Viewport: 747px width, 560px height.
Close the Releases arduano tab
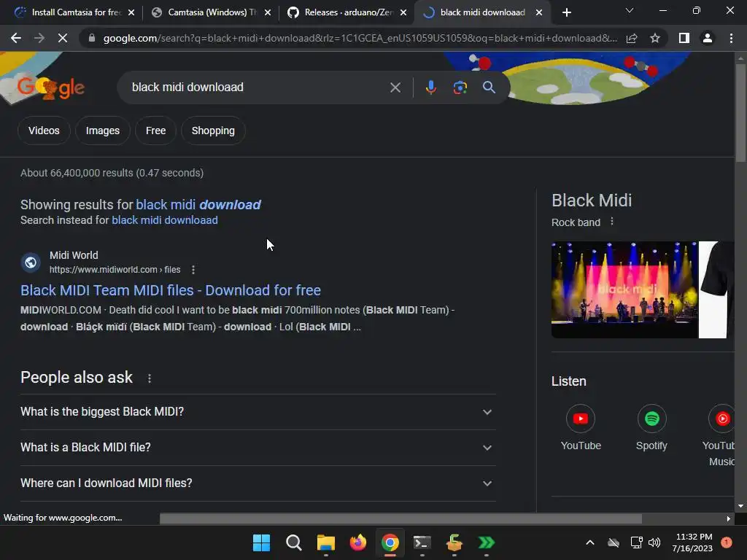pos(403,12)
